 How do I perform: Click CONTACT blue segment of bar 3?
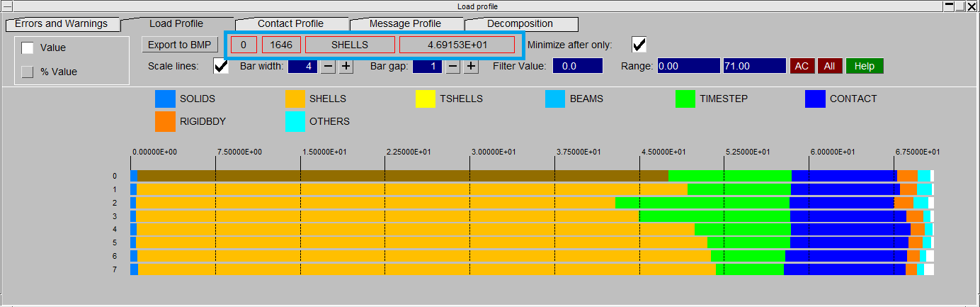click(848, 216)
